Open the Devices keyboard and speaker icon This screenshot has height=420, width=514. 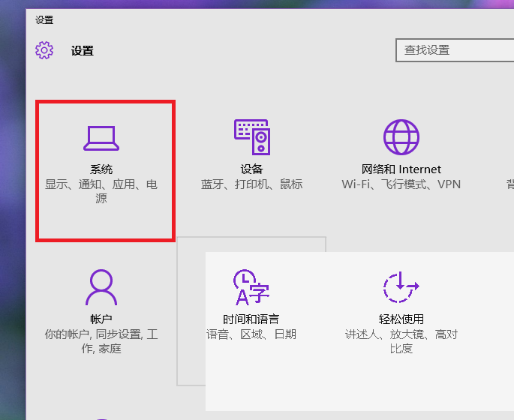(252, 137)
